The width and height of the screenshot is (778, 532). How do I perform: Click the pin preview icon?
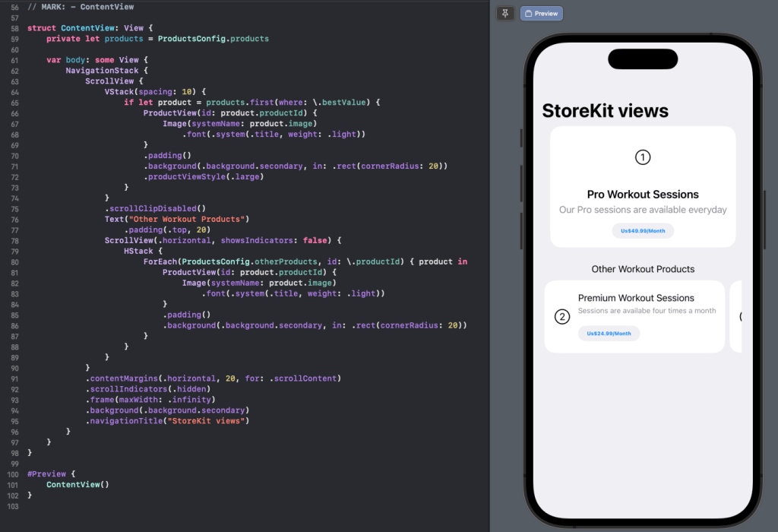pyautogui.click(x=505, y=13)
